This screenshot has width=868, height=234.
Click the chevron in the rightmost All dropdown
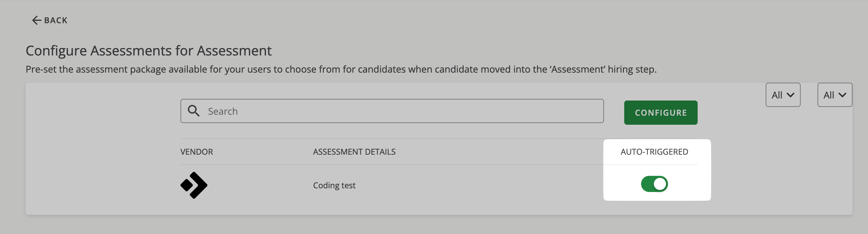click(842, 95)
